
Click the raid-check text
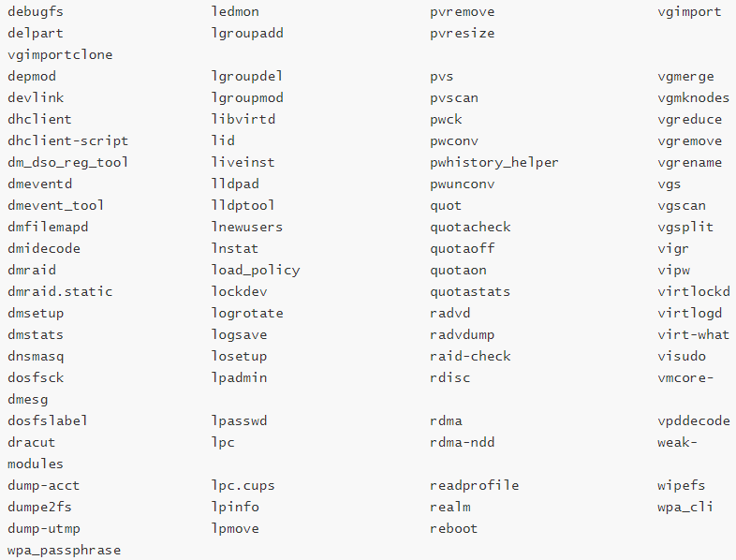[x=470, y=356]
